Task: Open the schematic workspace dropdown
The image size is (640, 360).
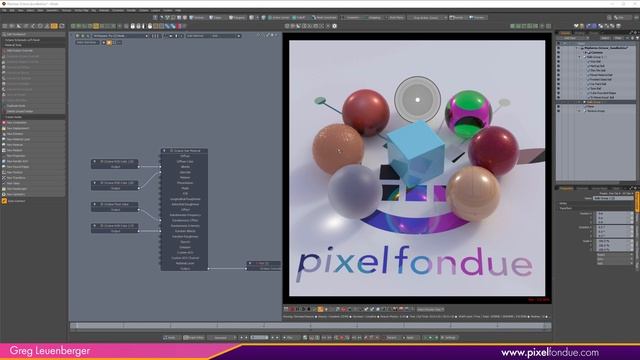Action: (x=120, y=36)
